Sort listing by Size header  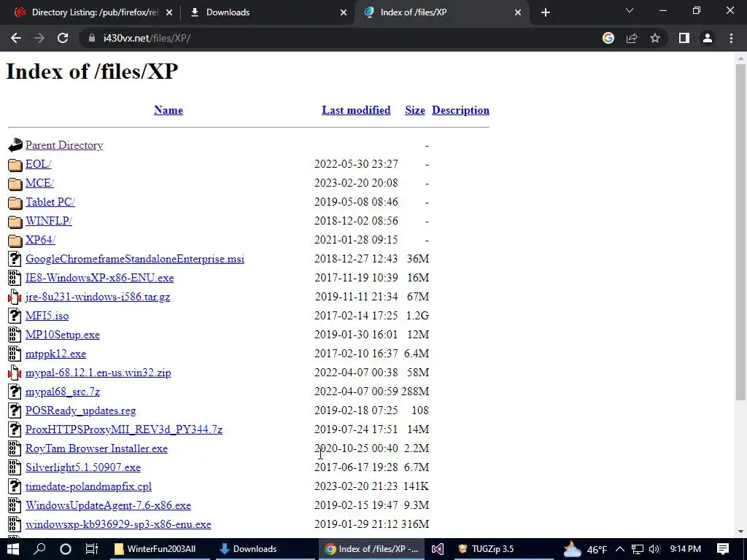pos(415,110)
